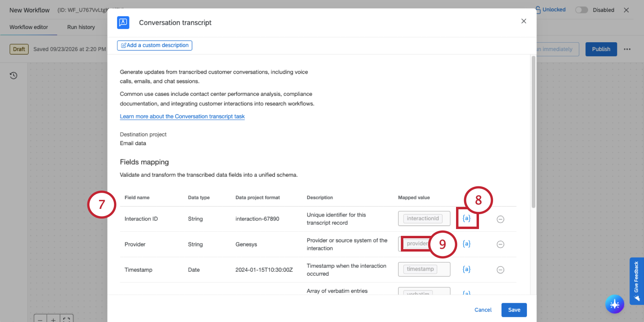Open piped text menu for Provider row
Image resolution: width=644 pixels, height=322 pixels.
tap(466, 244)
